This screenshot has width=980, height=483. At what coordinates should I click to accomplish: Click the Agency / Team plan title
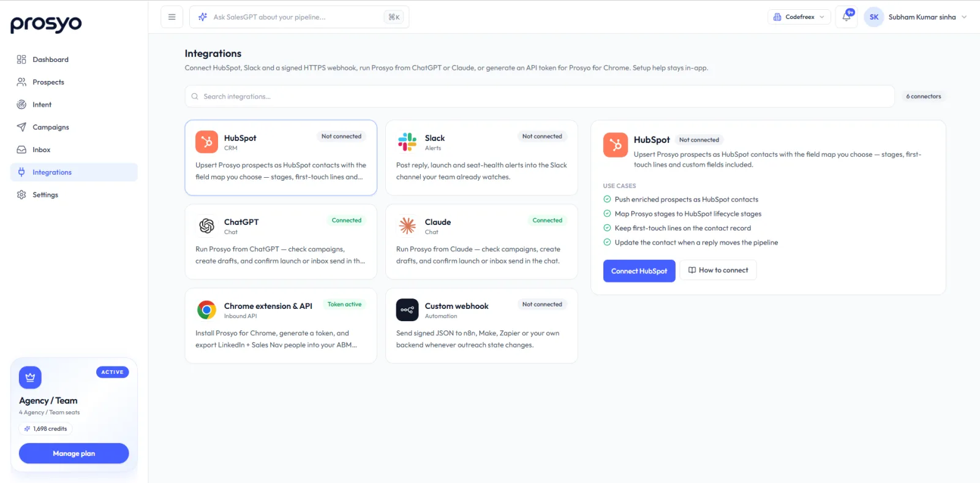click(48, 401)
